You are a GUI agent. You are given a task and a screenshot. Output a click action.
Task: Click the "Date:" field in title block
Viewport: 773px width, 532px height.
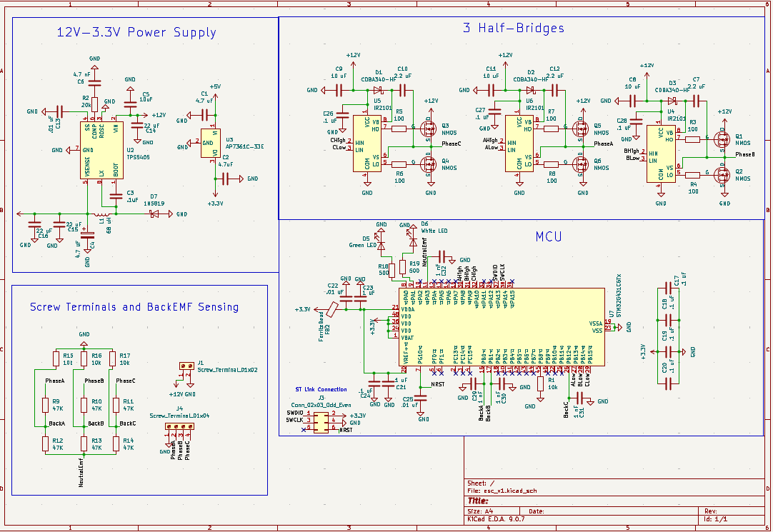coord(537,512)
